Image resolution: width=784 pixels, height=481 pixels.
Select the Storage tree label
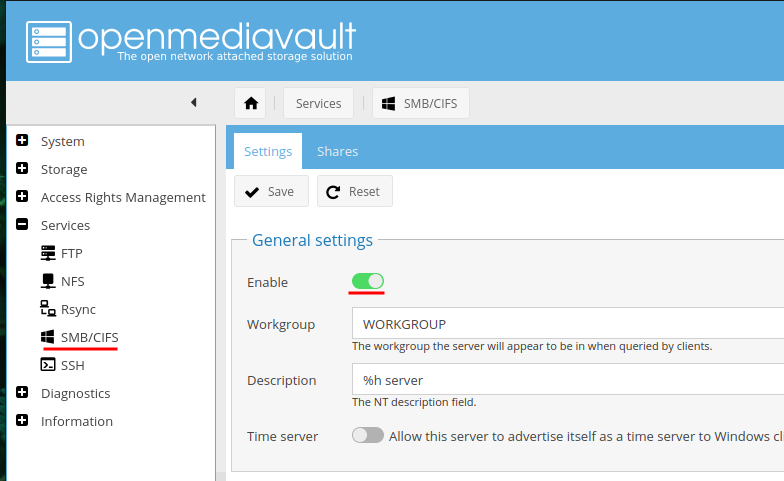click(x=64, y=170)
